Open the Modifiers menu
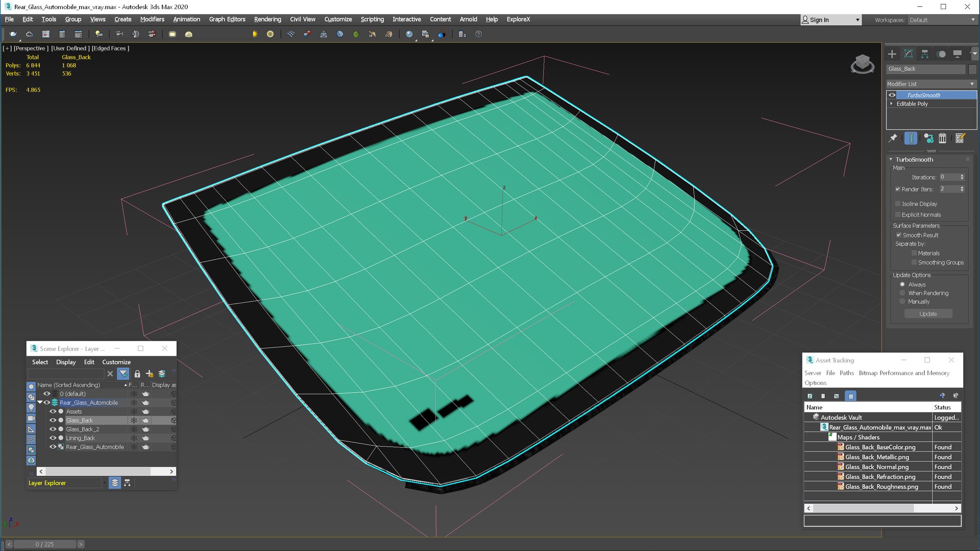Image resolution: width=980 pixels, height=551 pixels. coord(152,19)
